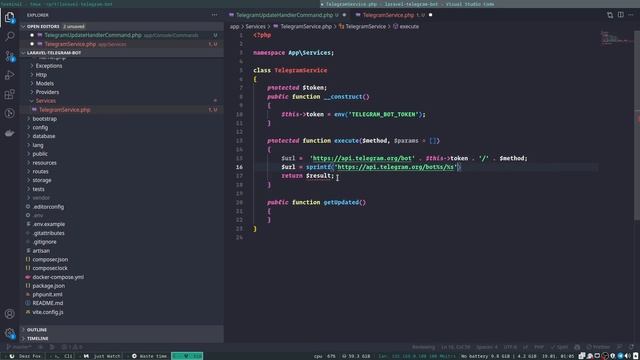
Task: Open the Extensions view
Action: (x=9, y=94)
